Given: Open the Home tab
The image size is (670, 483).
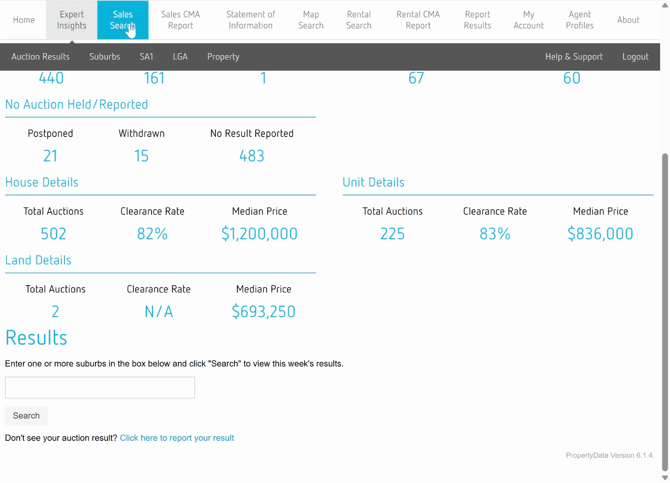Looking at the screenshot, I should pos(24,20).
